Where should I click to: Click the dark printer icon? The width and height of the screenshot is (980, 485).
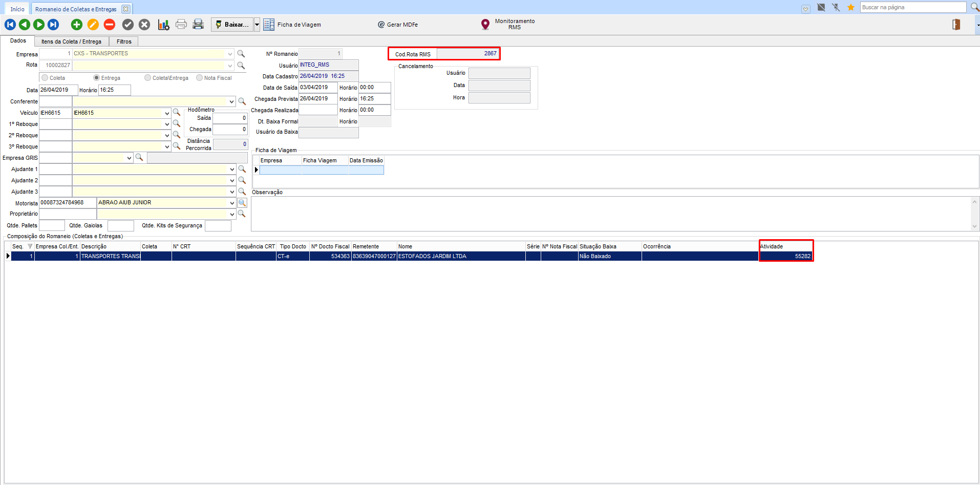(x=198, y=25)
